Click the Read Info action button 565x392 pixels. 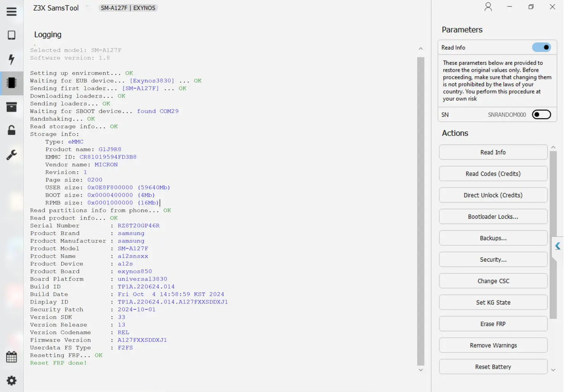(493, 152)
